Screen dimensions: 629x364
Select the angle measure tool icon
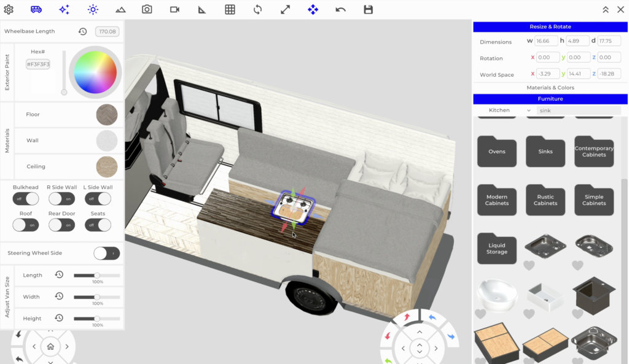201,10
